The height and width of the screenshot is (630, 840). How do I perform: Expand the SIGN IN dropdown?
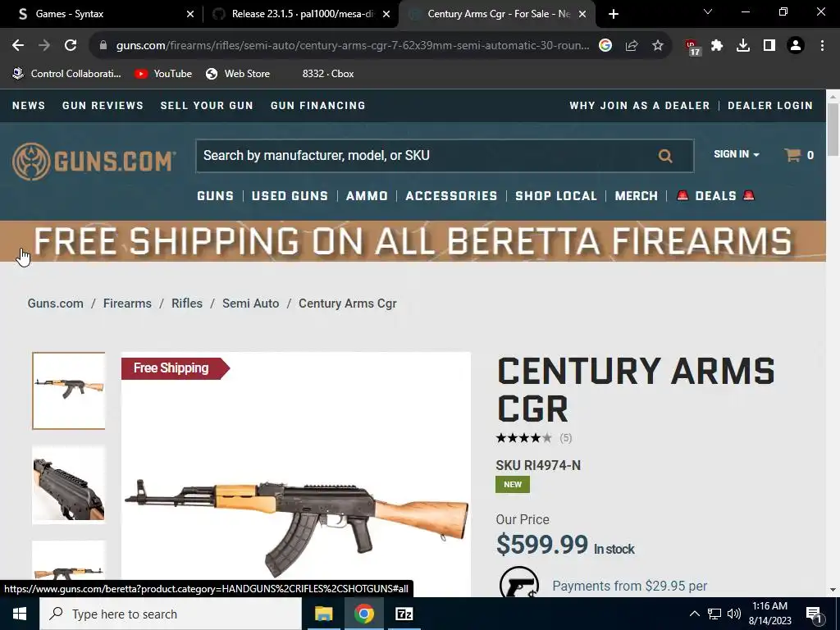click(736, 154)
